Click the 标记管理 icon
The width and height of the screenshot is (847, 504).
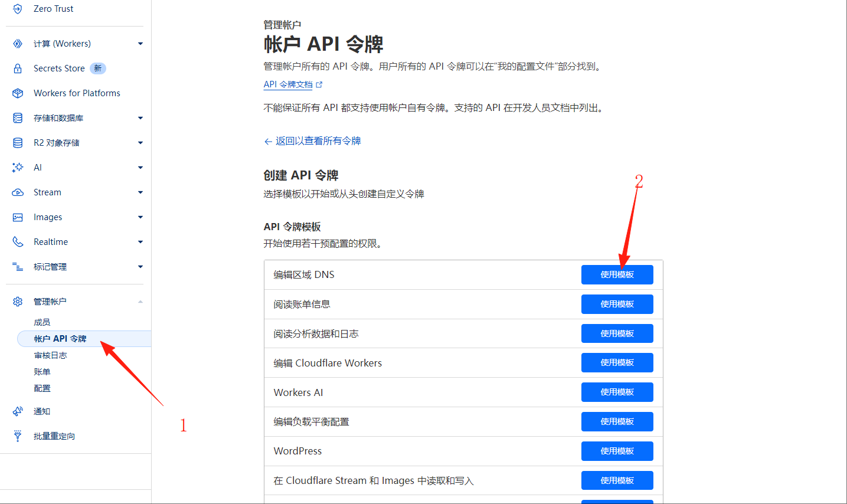(18, 267)
